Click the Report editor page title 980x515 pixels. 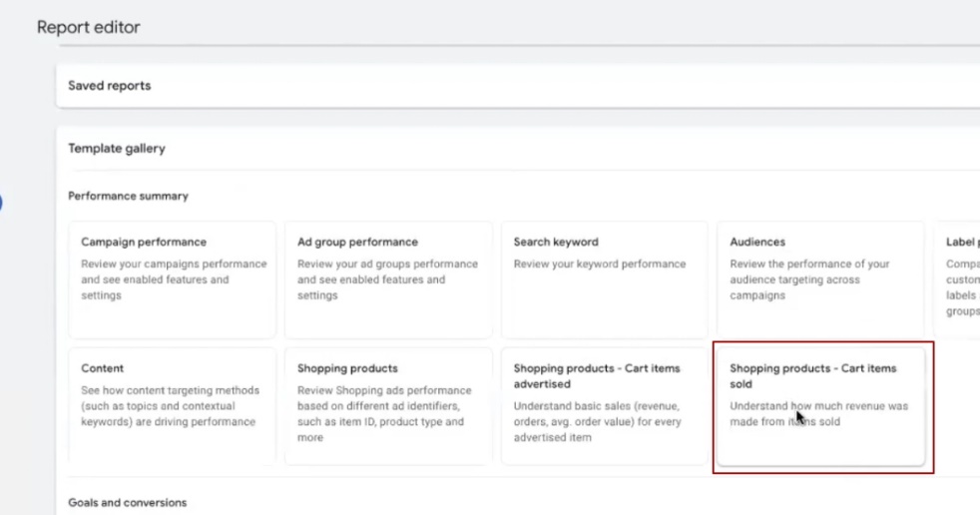[89, 28]
